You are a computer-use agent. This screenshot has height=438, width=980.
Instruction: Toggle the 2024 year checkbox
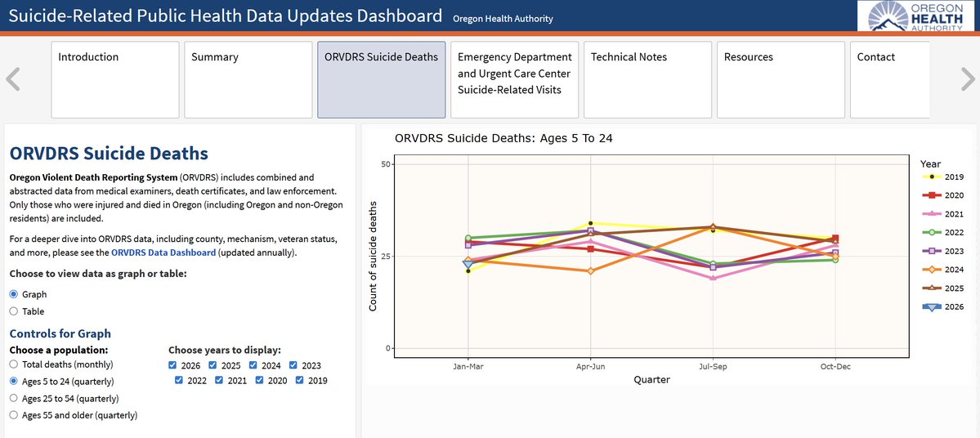[253, 365]
